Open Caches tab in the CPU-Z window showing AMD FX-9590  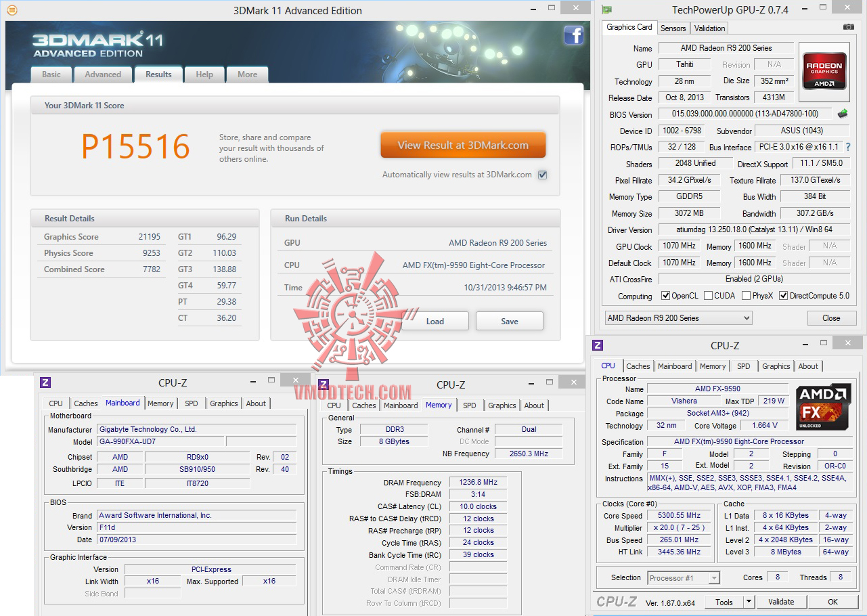pos(638,366)
